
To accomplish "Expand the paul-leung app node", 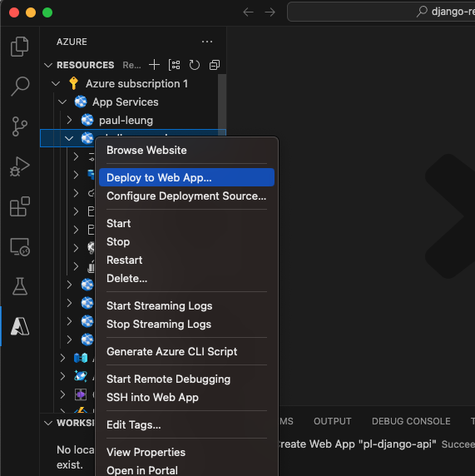I will click(x=69, y=120).
